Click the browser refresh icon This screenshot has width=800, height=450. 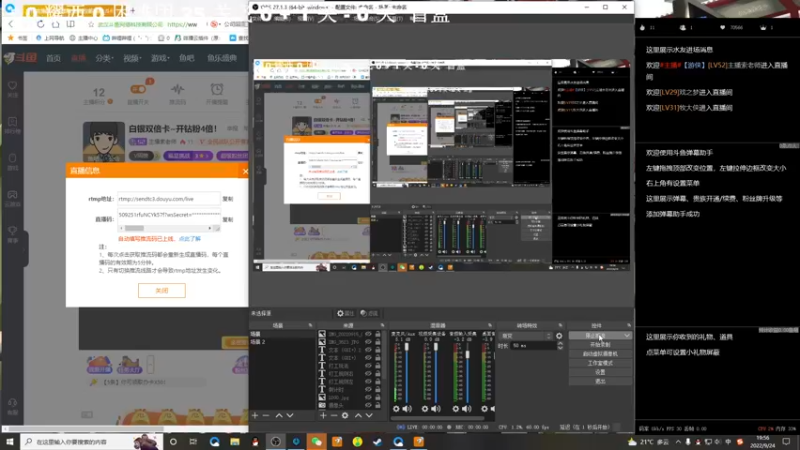(x=40, y=24)
